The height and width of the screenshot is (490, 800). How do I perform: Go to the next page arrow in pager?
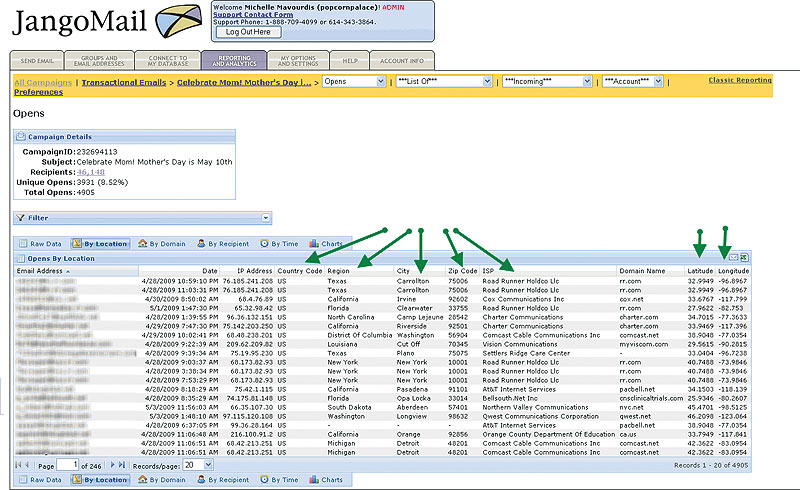[113, 465]
